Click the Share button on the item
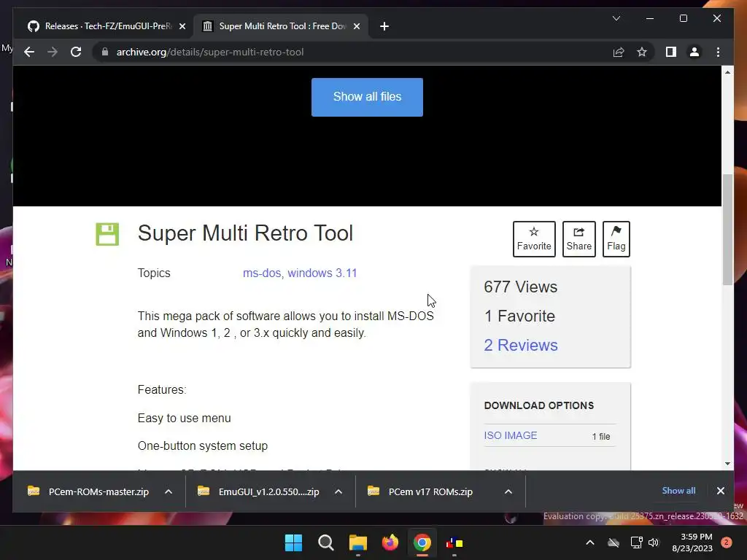This screenshot has width=747, height=560. pyautogui.click(x=578, y=239)
